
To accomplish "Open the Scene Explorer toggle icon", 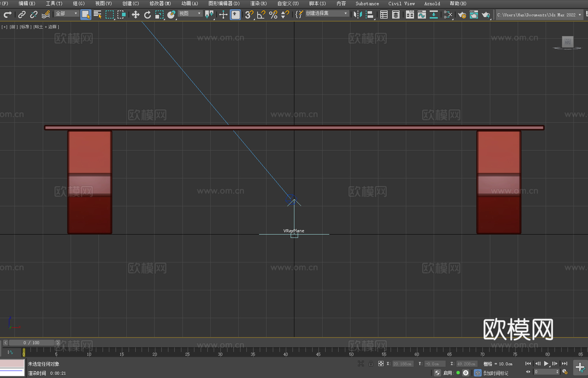I will pyautogui.click(x=384, y=14).
